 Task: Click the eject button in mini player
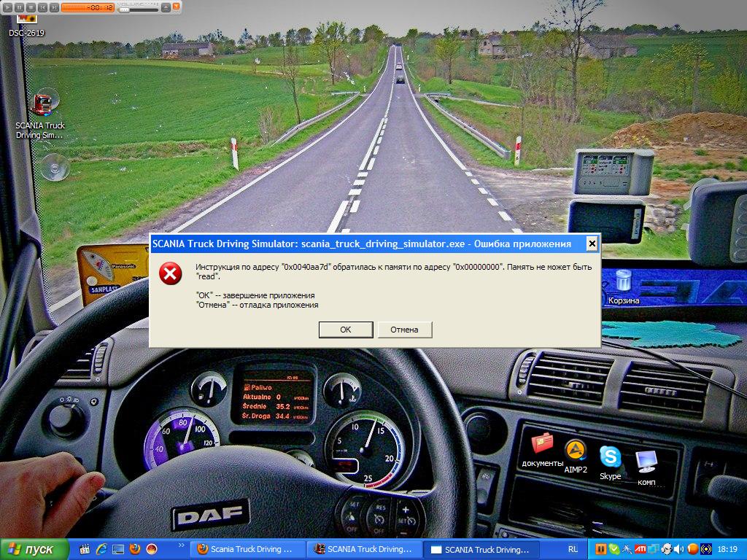coord(166,7)
